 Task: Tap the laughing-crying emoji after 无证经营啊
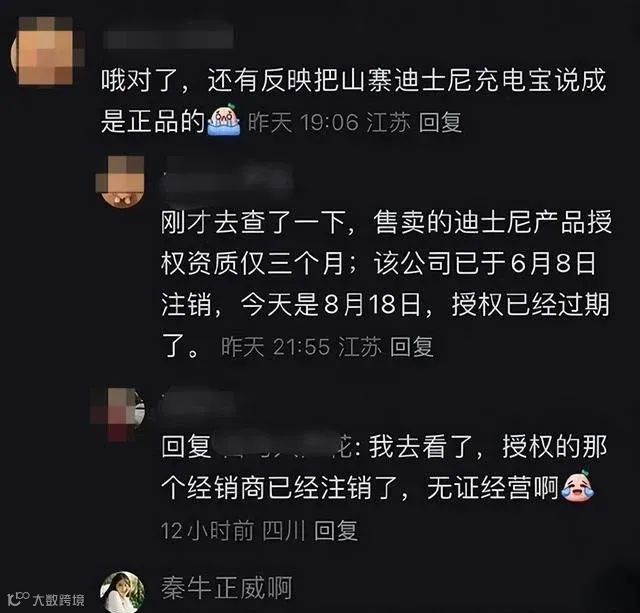point(577,486)
